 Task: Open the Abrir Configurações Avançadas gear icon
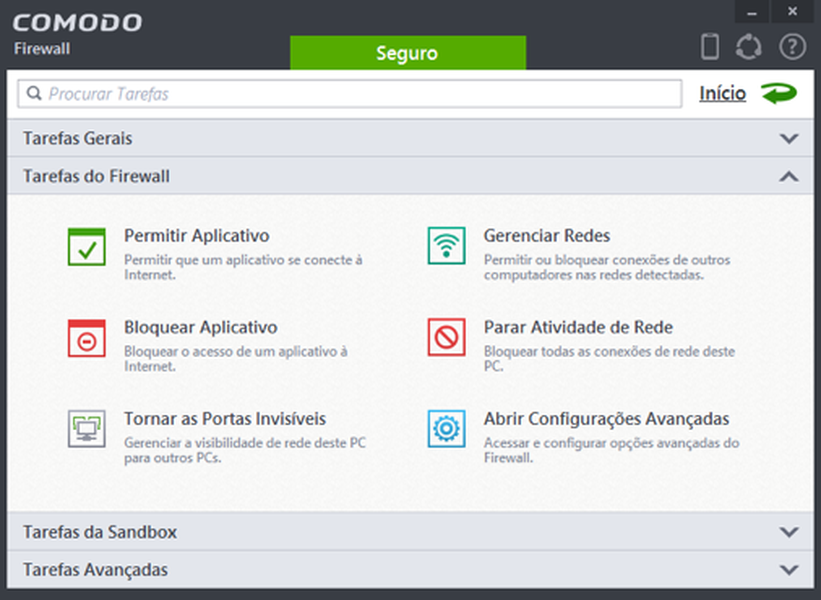[446, 429]
